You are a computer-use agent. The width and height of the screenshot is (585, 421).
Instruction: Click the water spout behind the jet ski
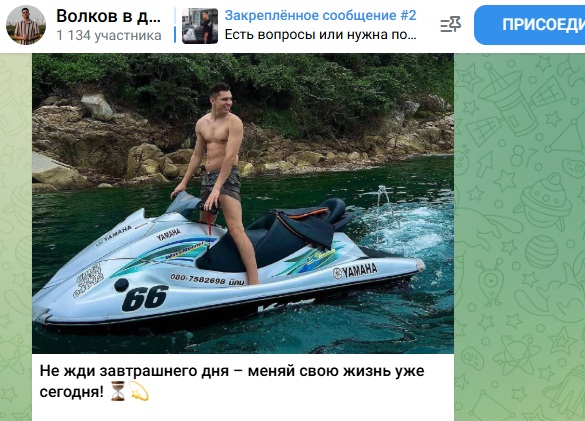[382, 200]
